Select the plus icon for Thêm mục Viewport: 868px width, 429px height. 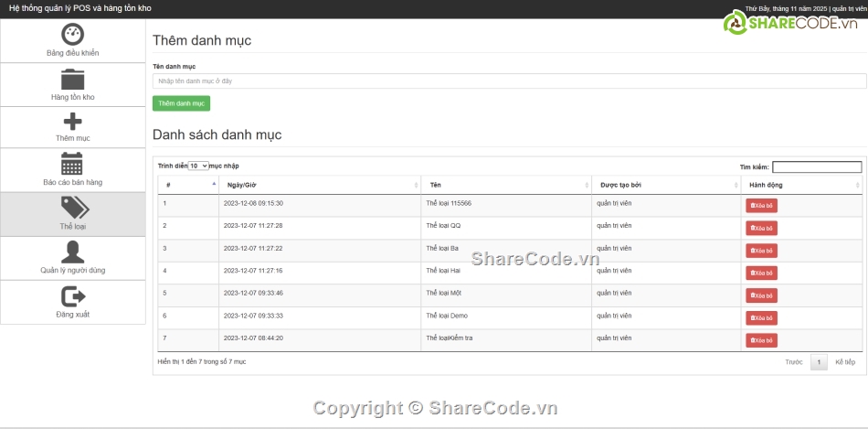[72, 122]
